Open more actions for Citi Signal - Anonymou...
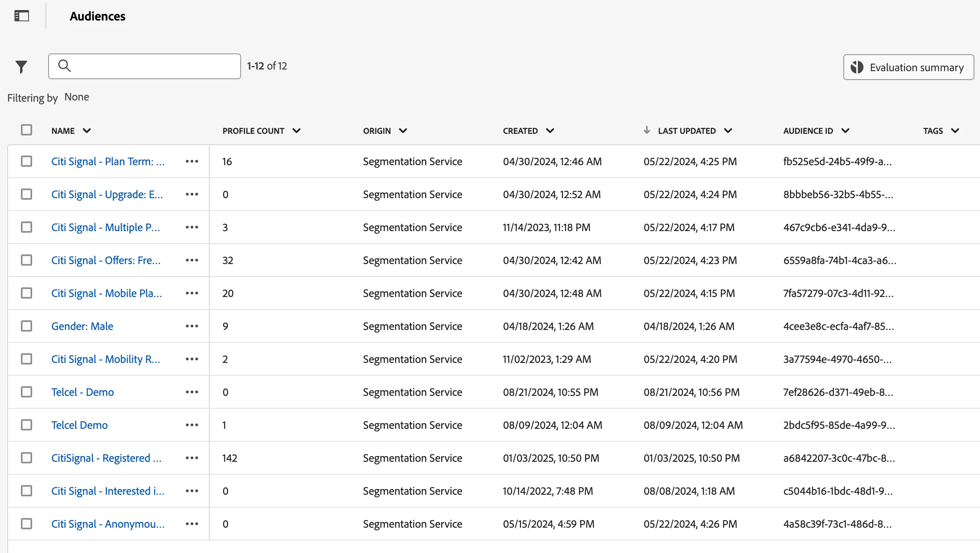 point(192,524)
